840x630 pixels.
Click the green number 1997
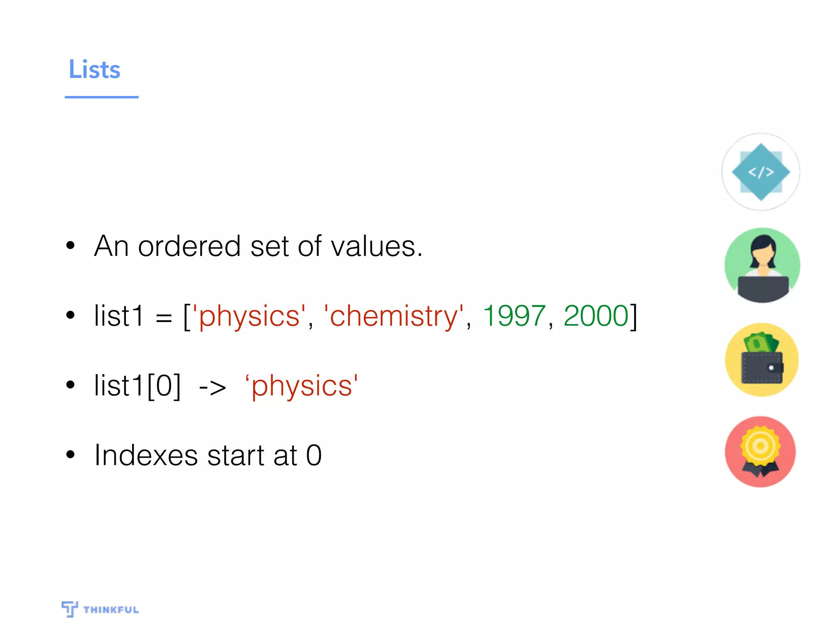click(x=514, y=316)
